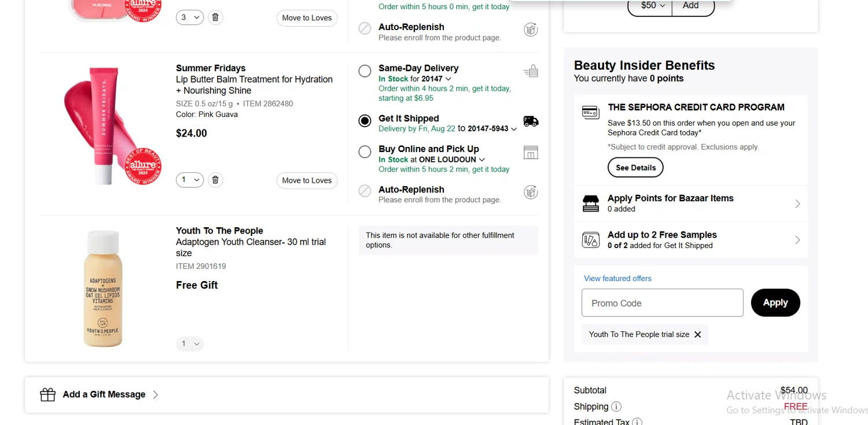Click the Sephora credit card icon

[x=591, y=112]
